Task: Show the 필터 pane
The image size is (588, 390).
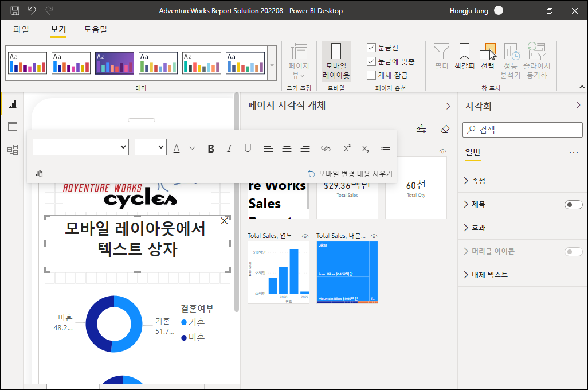Action: (x=441, y=57)
